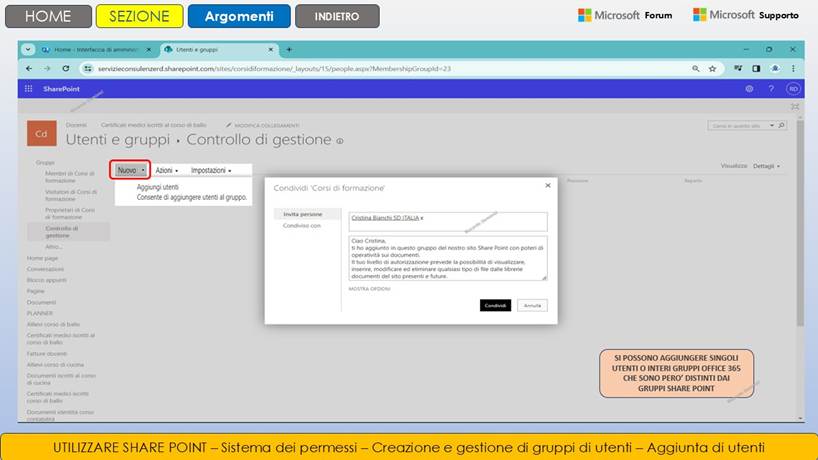Image resolution: width=818 pixels, height=460 pixels.
Task: Close the 'Home - Interfaccia' browser tab
Action: click(x=149, y=50)
